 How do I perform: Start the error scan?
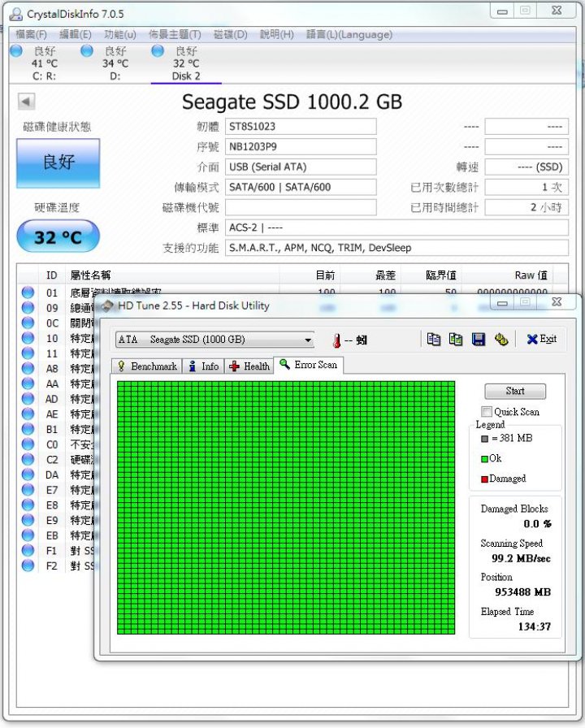(x=515, y=391)
